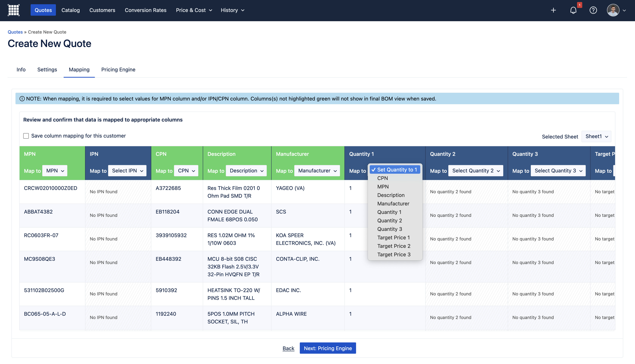Click manufacturer YAGEO (VA) cell
This screenshot has height=364, width=635.
(308, 192)
